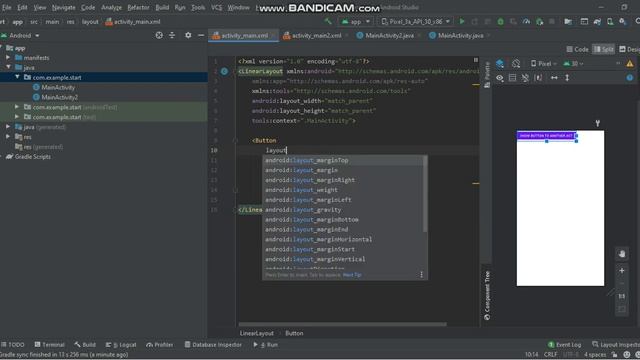Open project panel gear options
The height and width of the screenshot is (360, 640).
[x=188, y=36]
